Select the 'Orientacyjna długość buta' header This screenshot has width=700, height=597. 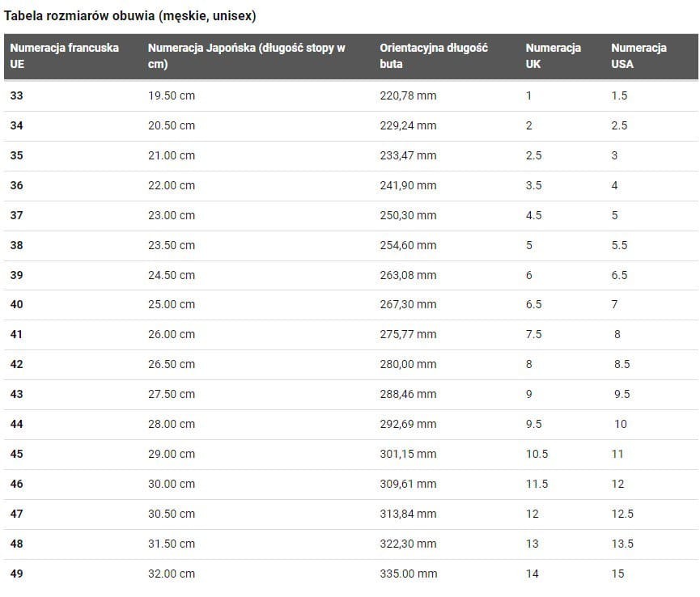point(433,56)
